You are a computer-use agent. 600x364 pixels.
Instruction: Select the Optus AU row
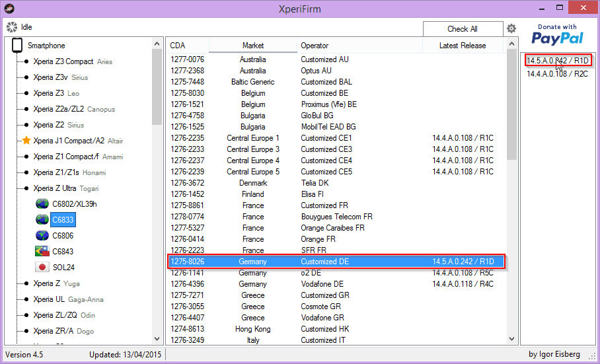(336, 71)
